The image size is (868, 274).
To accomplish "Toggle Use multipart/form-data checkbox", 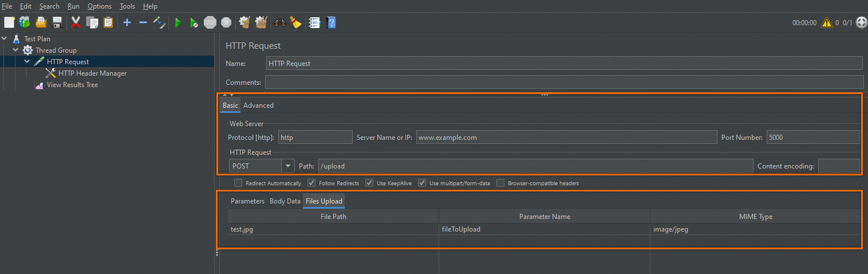I will [x=422, y=183].
